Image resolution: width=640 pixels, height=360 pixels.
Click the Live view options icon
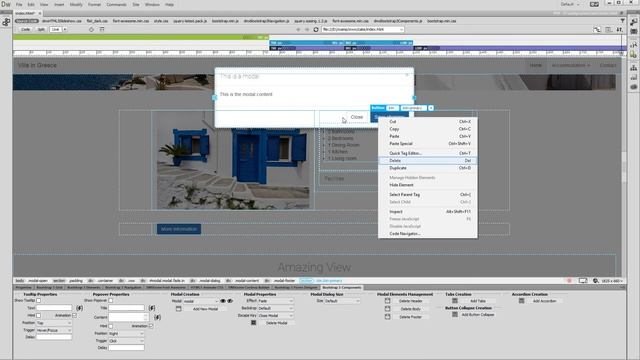pyautogui.click(x=609, y=29)
